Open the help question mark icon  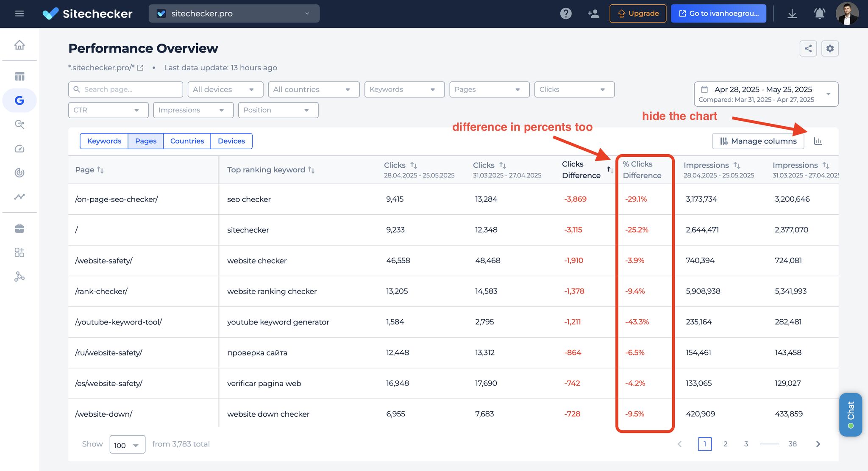pyautogui.click(x=566, y=14)
